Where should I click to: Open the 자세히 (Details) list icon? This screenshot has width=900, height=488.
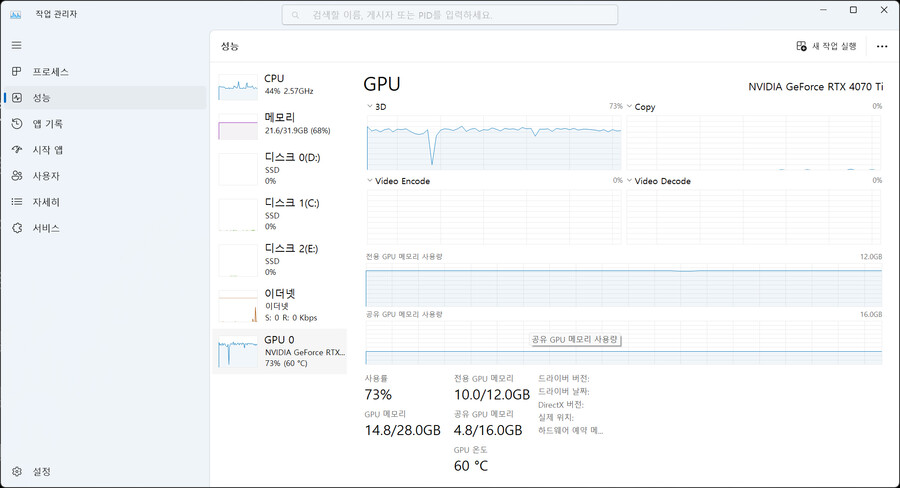click(16, 202)
